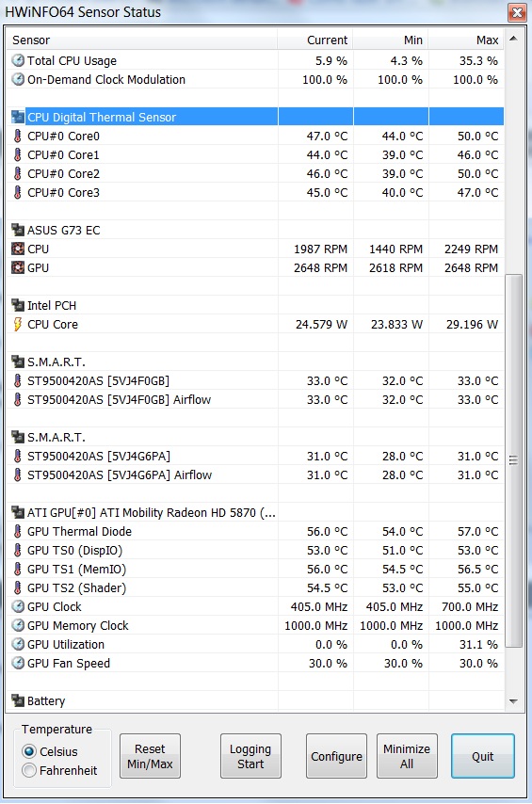The image size is (532, 804).
Task: Select the Celsius temperature option
Action: 29,751
